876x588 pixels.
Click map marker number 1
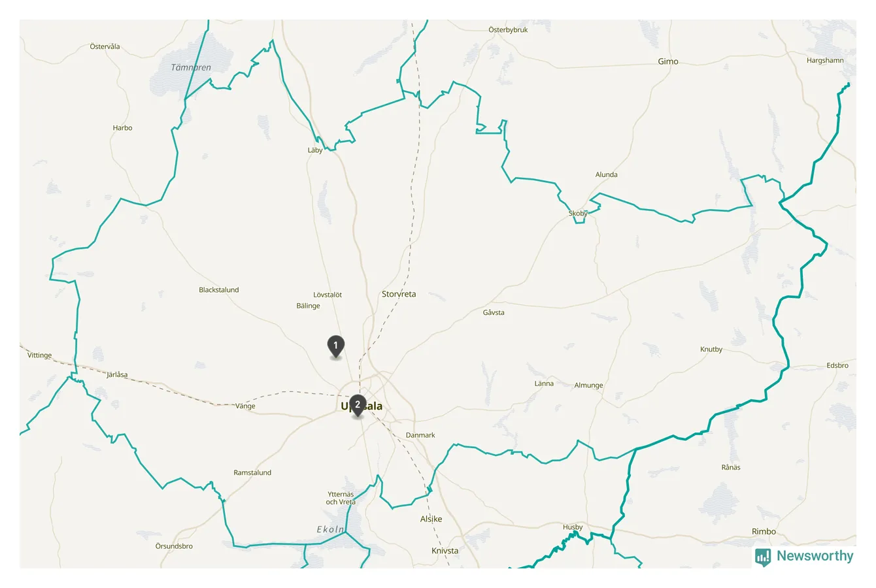point(335,346)
